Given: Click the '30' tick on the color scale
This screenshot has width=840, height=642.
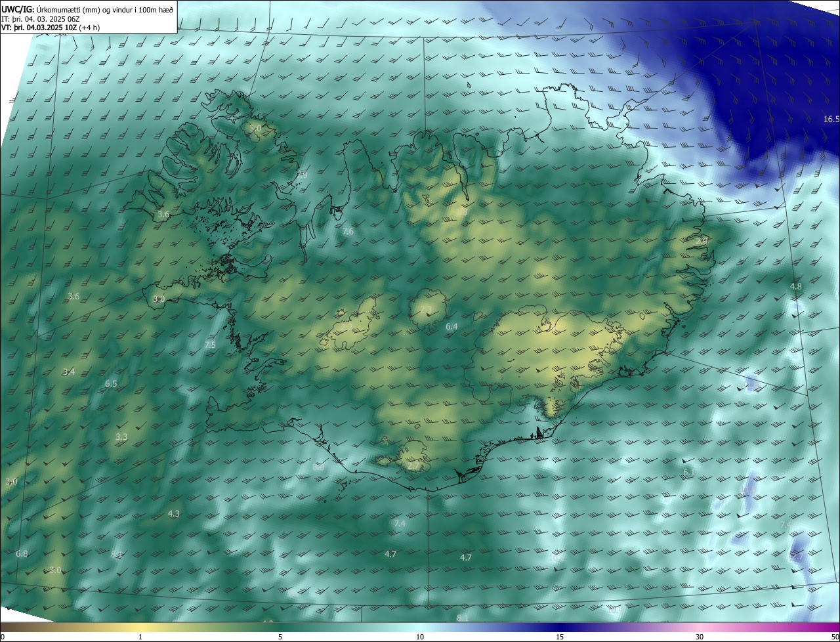Looking at the screenshot, I should pyautogui.click(x=700, y=637).
